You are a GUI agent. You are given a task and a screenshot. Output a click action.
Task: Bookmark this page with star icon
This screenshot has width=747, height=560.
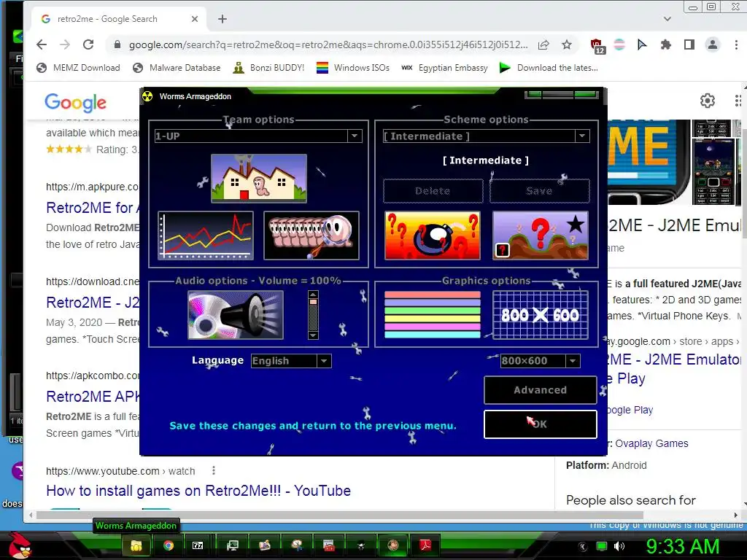(x=566, y=44)
